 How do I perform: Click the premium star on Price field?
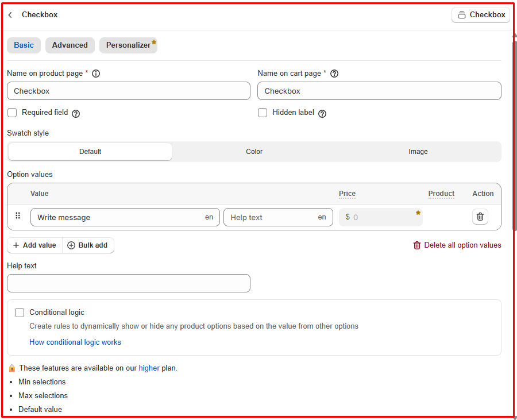pyautogui.click(x=418, y=213)
